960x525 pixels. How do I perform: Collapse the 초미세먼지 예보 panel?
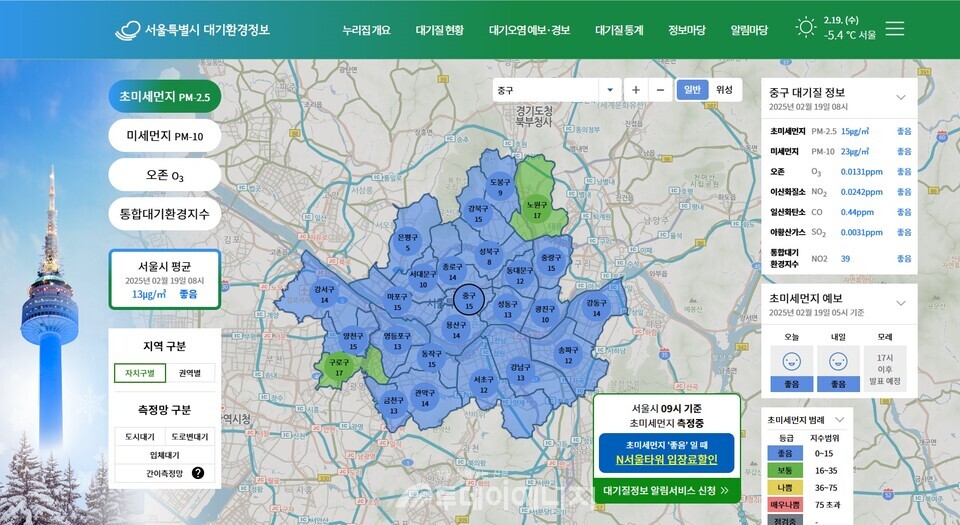pos(901,303)
